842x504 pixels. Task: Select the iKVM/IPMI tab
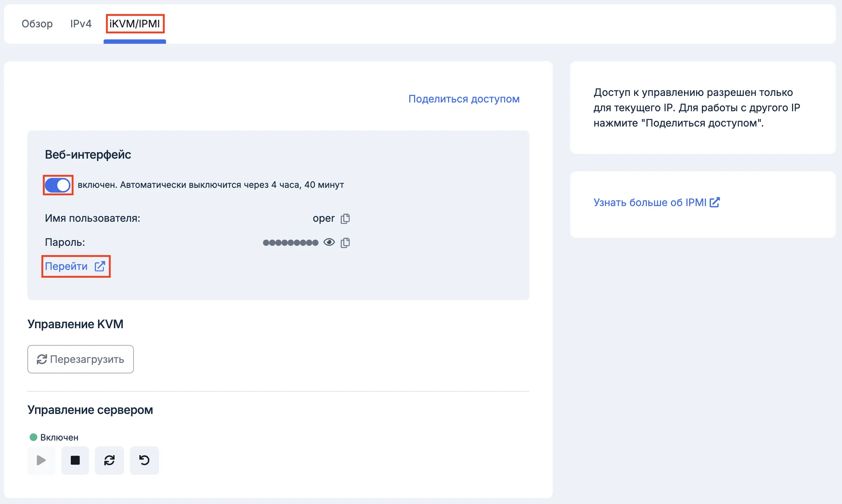(135, 24)
